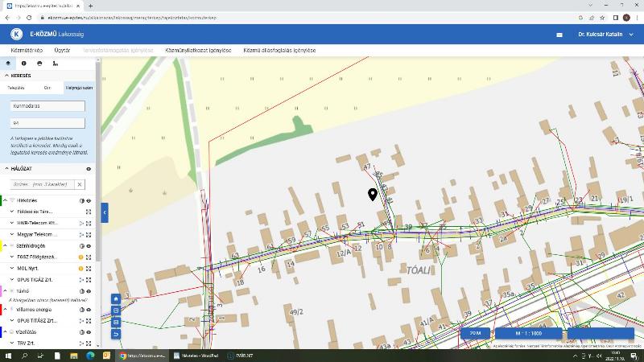This screenshot has height=362, width=644.
Task: Click the E-KÖZMŰ logo icon
Action: (16, 34)
